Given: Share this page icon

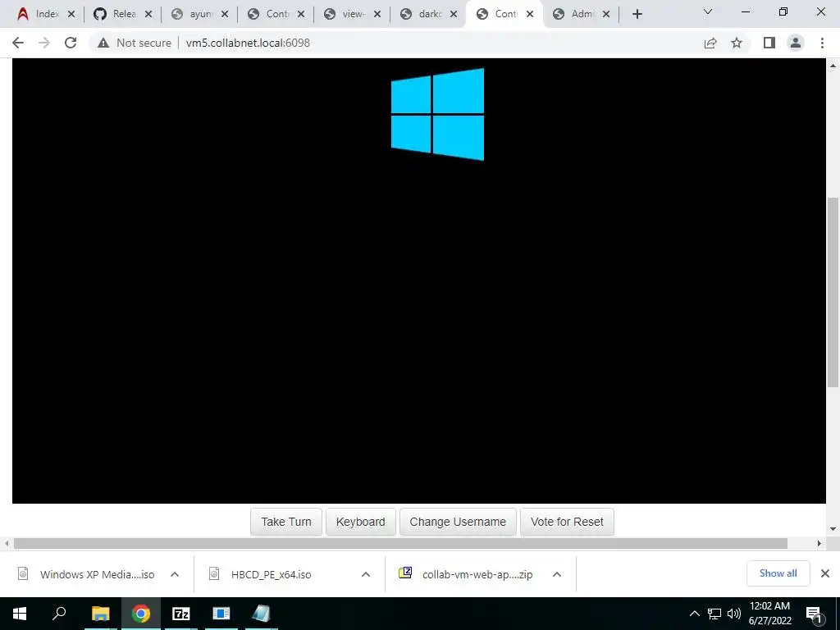Looking at the screenshot, I should click(710, 43).
